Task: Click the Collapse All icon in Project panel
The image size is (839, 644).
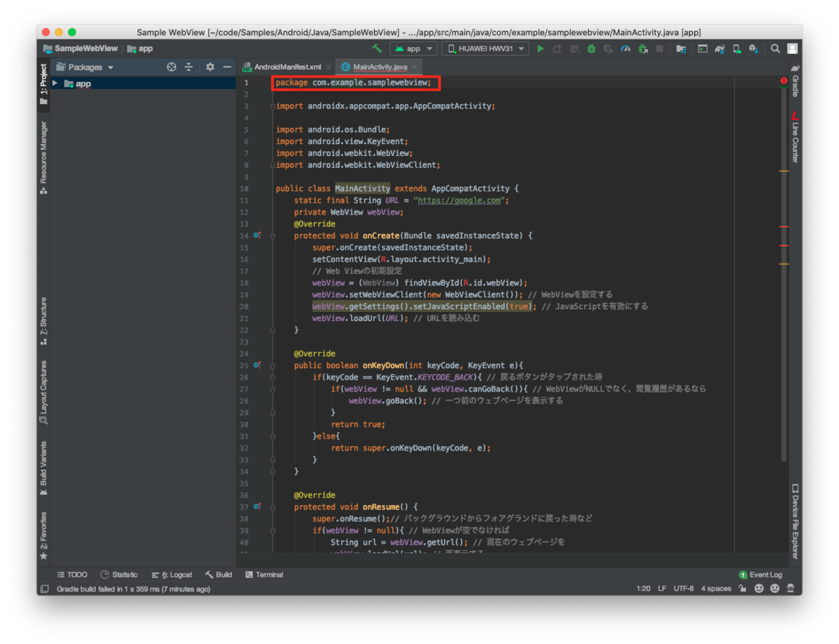Action: (x=188, y=67)
